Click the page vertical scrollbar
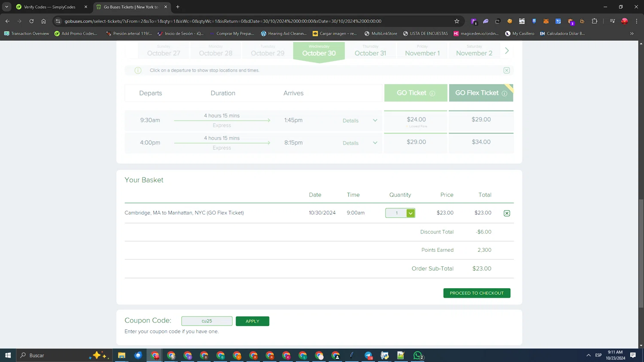Screen dimensions: 644x362 click(x=641, y=253)
